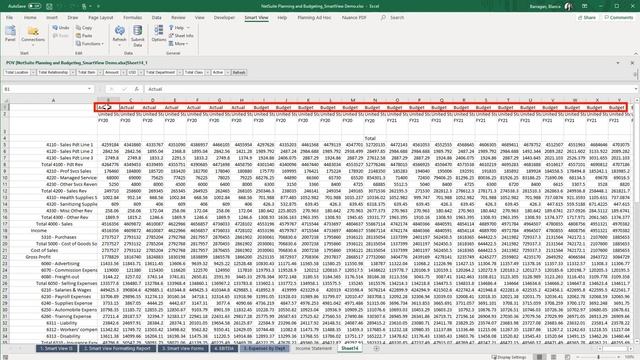Screen dimensions: 640x360
Task: Switch to the Data ribbon tab
Action: coord(156,18)
